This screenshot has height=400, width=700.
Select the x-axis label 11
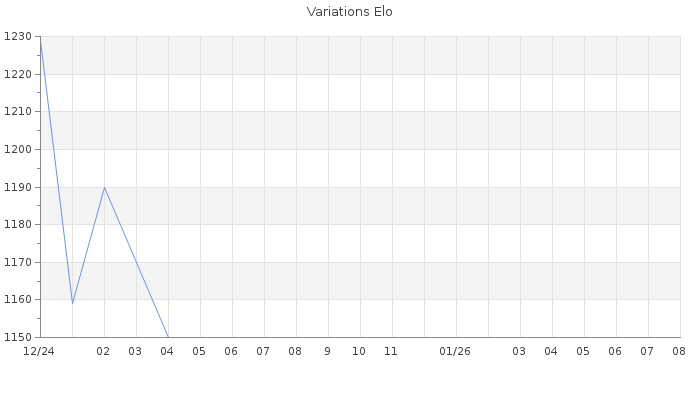tap(391, 352)
